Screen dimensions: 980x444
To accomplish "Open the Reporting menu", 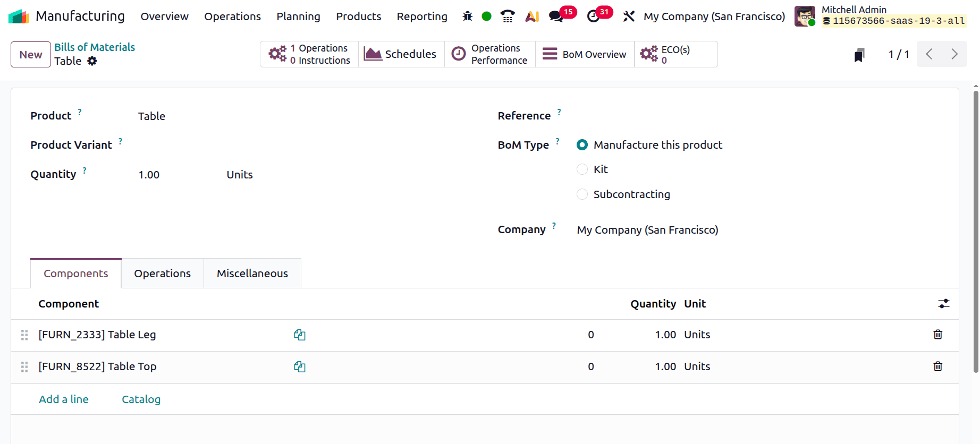I will click(422, 16).
